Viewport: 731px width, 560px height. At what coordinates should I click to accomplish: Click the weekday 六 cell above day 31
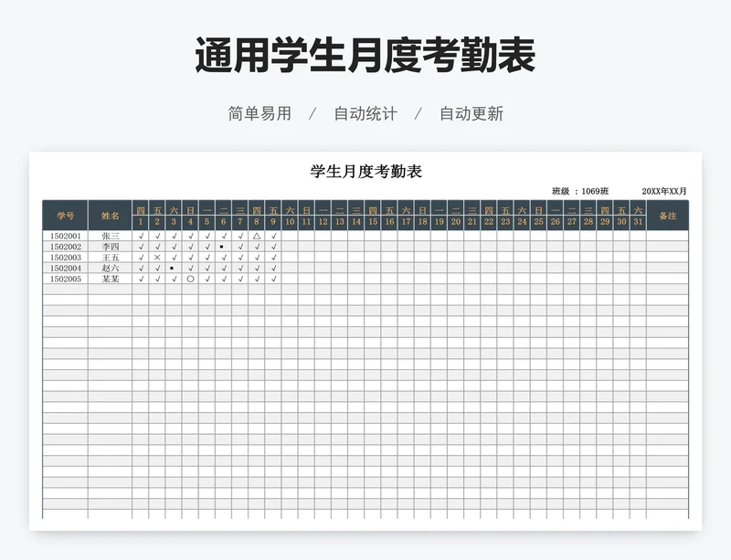[x=638, y=210]
